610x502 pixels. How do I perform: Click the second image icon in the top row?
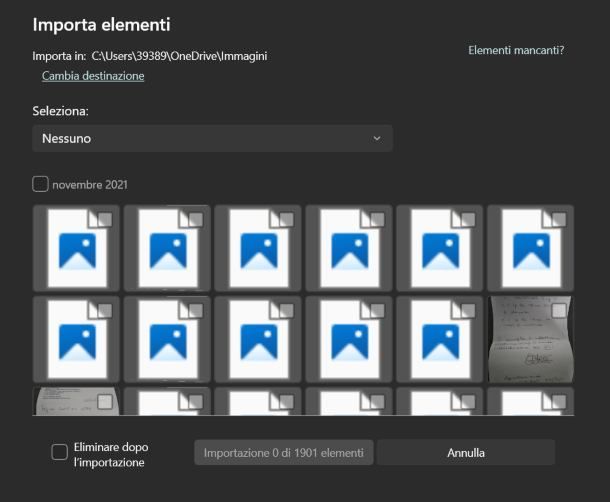point(167,249)
